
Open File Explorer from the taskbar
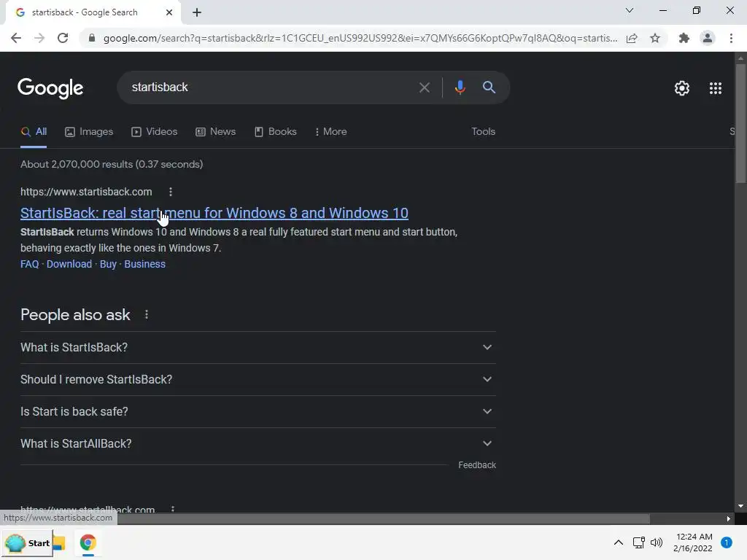[x=60, y=542]
